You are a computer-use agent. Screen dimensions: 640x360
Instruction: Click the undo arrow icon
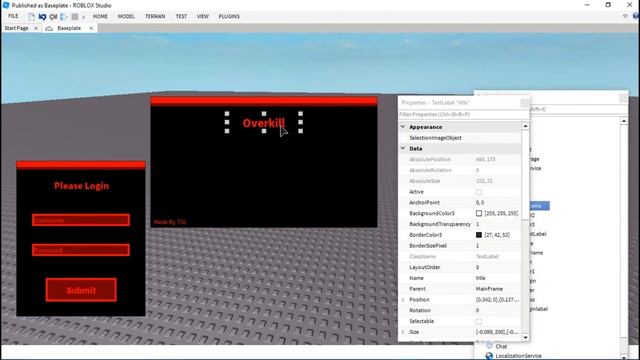(42, 17)
